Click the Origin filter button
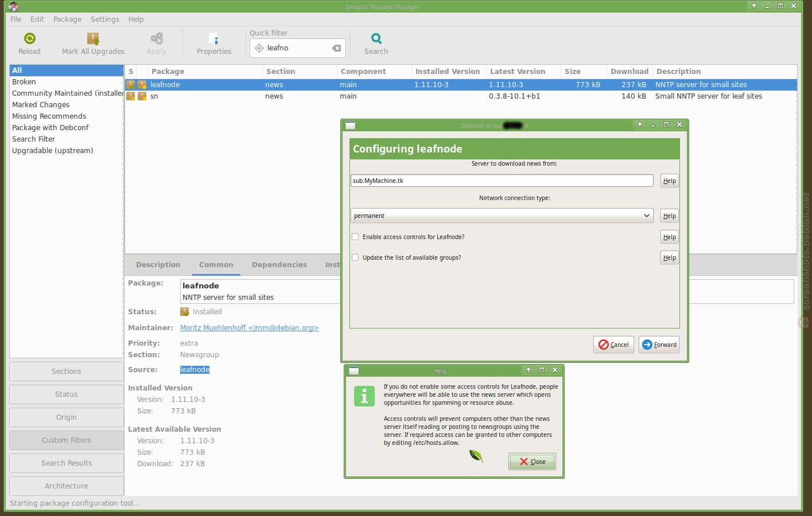 coord(67,417)
